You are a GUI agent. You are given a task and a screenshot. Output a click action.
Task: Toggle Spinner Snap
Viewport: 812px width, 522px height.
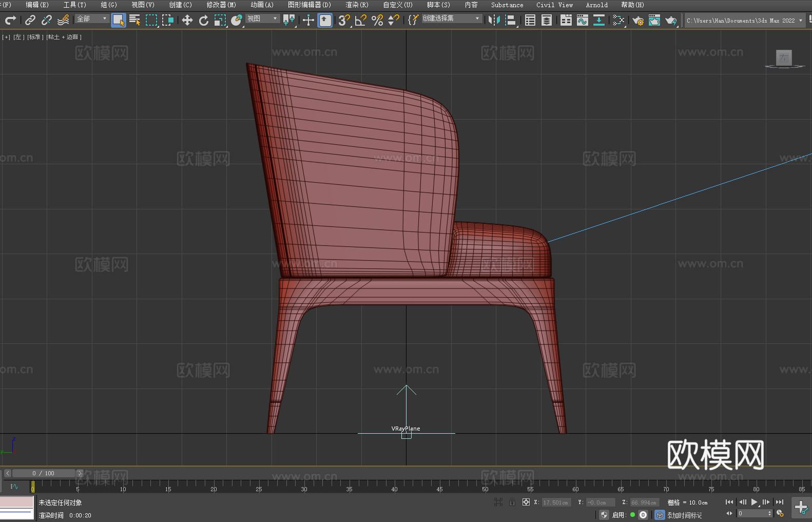(394, 20)
